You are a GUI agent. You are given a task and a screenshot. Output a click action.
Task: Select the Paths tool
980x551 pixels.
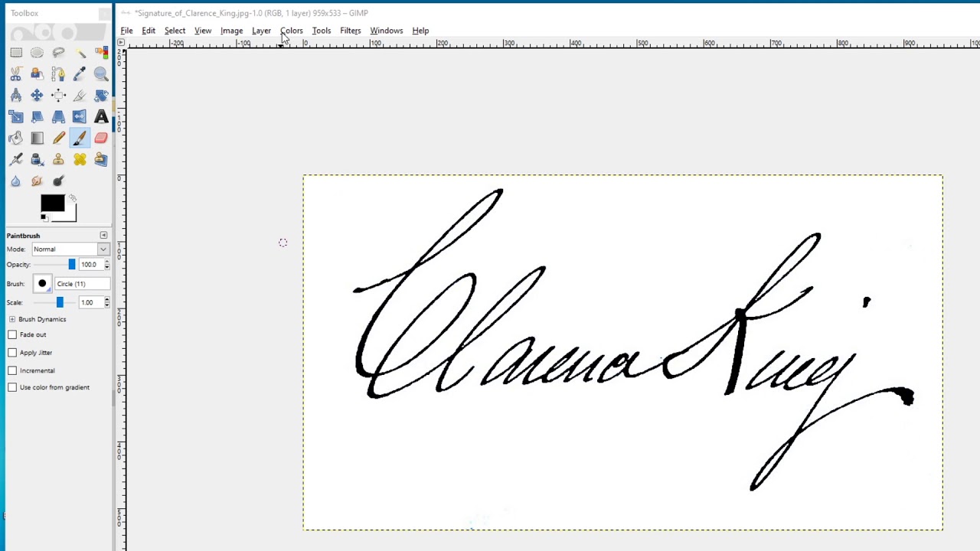58,74
